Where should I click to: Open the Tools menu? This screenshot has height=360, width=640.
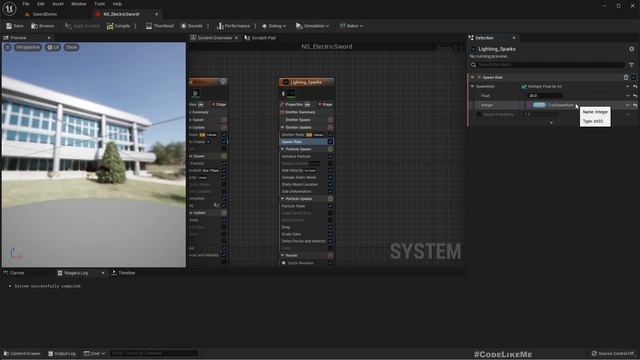(100, 4)
